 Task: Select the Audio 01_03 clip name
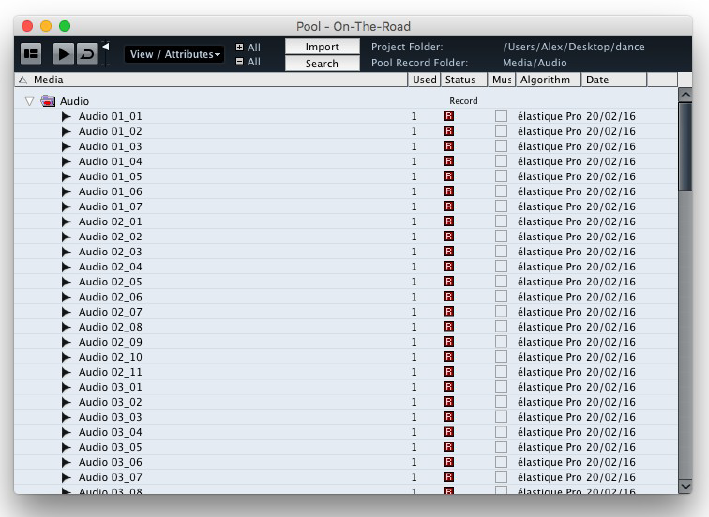(x=110, y=146)
